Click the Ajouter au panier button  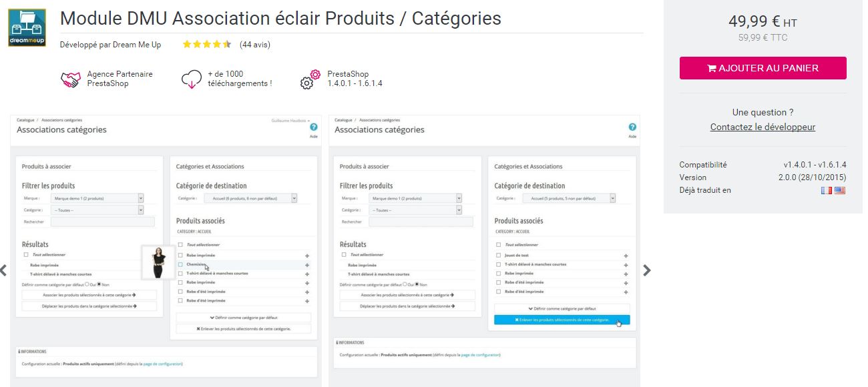point(763,68)
